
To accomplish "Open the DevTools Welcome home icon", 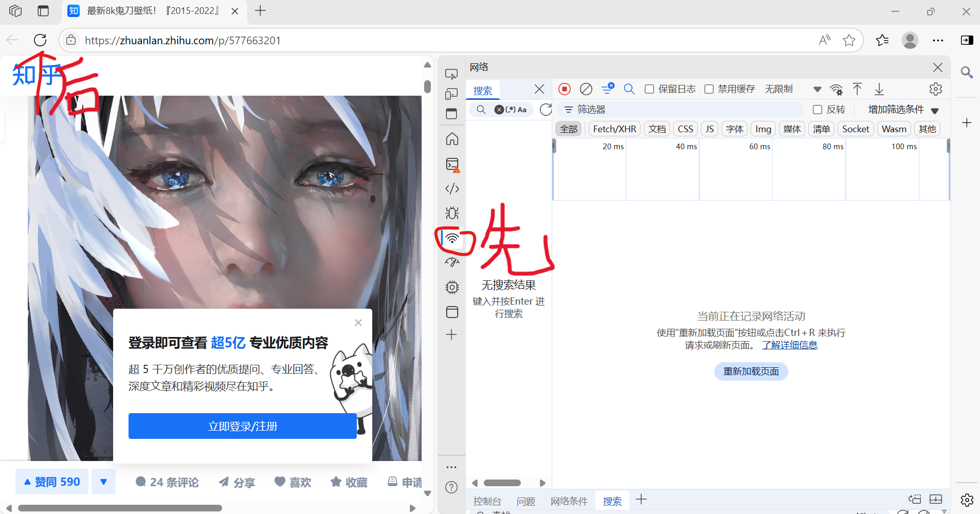I will 452,139.
